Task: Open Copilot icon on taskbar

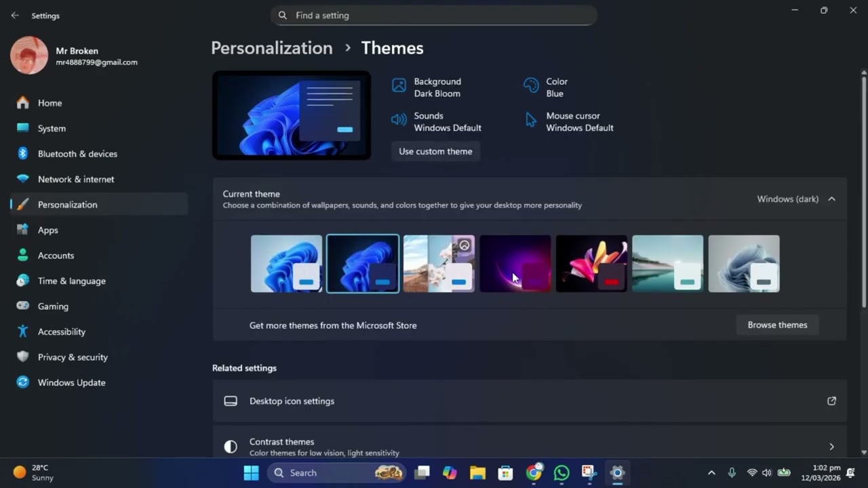Action: coord(450,472)
